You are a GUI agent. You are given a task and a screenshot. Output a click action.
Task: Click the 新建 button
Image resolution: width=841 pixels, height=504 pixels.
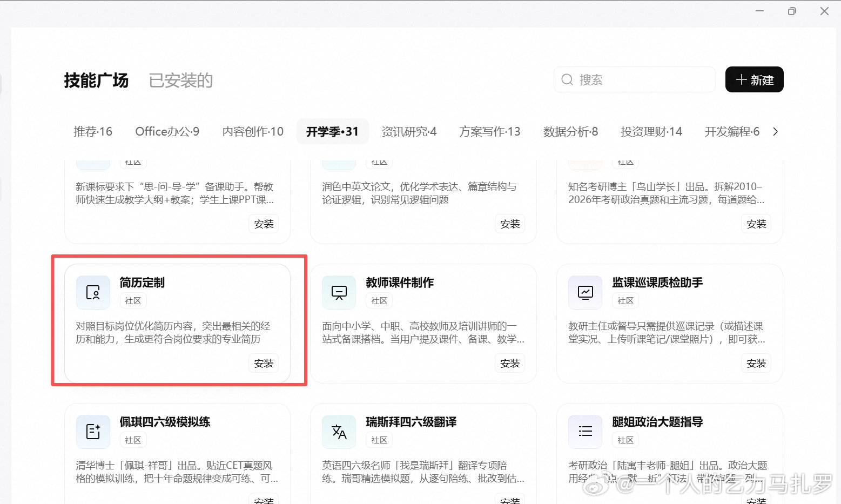[755, 79]
